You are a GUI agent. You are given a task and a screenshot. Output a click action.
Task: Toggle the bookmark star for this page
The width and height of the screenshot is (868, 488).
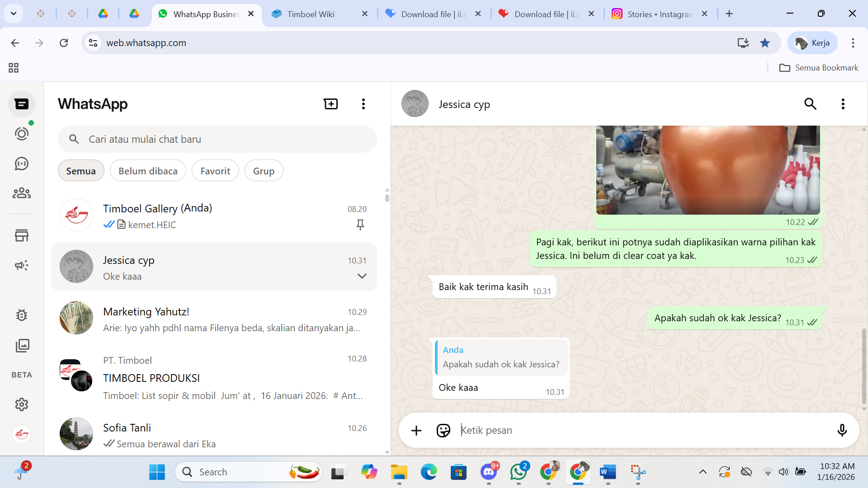pos(765,43)
